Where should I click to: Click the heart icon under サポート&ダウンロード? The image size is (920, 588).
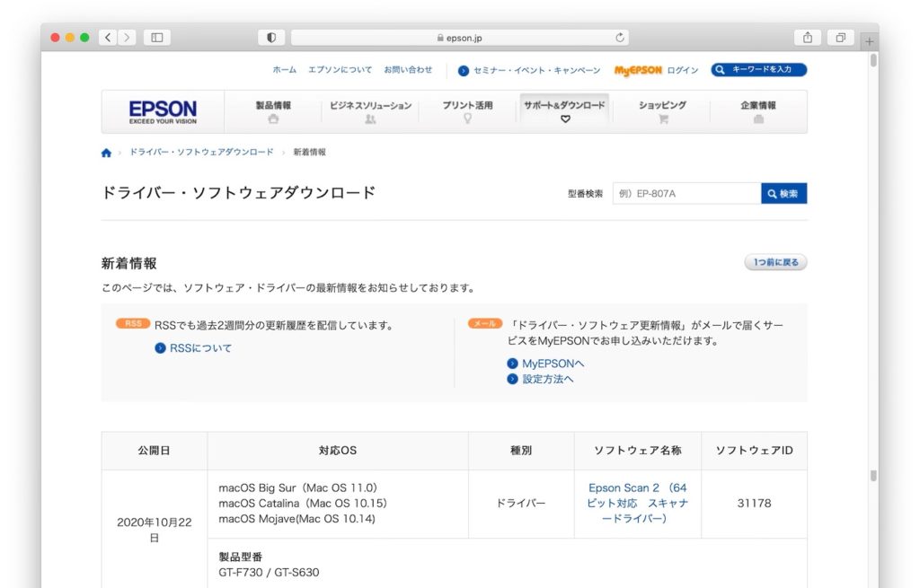pyautogui.click(x=564, y=119)
